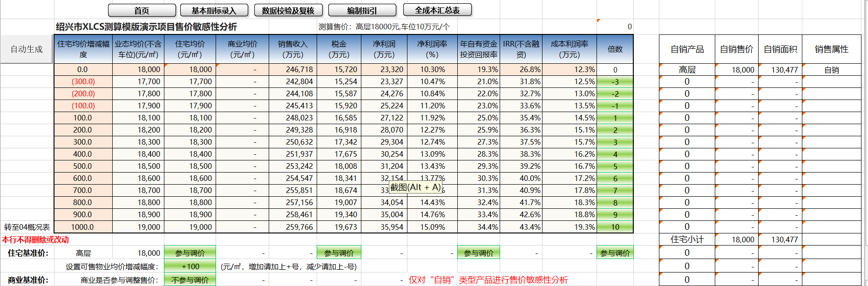
Task: Click the IRR(不含融资) column header
Action: [x=521, y=49]
